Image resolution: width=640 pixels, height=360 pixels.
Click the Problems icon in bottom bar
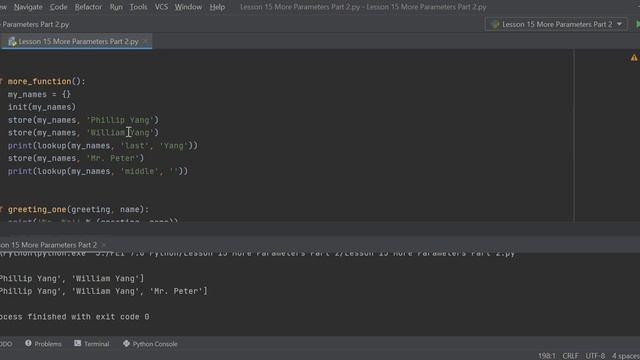[28, 343]
